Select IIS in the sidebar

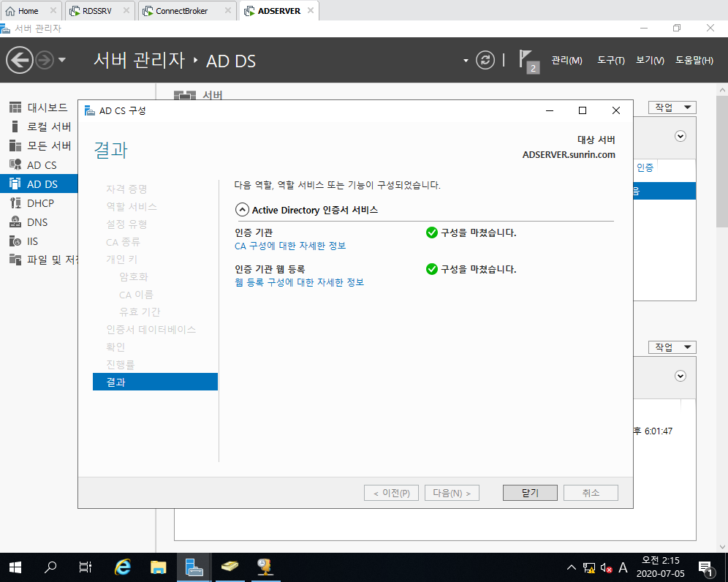click(39, 241)
